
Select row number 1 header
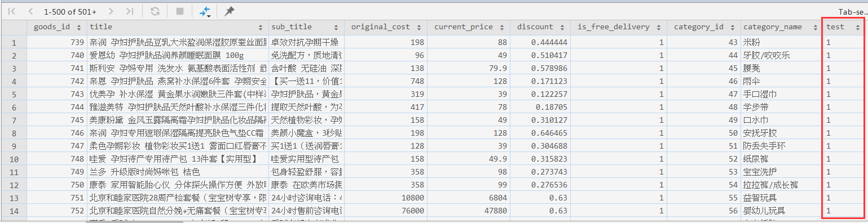tap(14, 42)
